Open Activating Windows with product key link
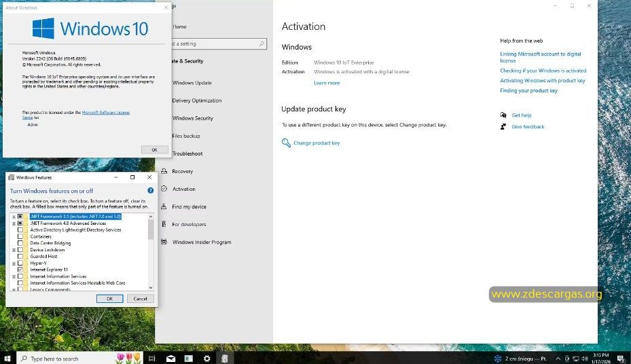The height and width of the screenshot is (364, 631). click(543, 80)
